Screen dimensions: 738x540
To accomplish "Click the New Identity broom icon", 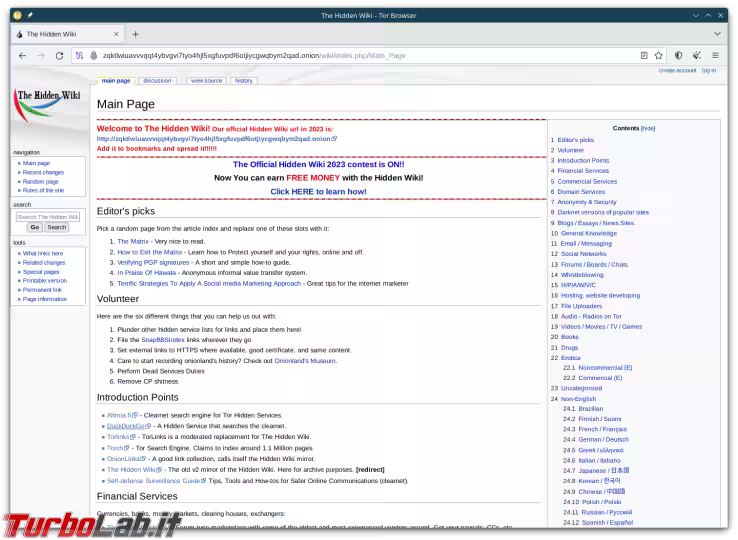I will pyautogui.click(x=697, y=56).
